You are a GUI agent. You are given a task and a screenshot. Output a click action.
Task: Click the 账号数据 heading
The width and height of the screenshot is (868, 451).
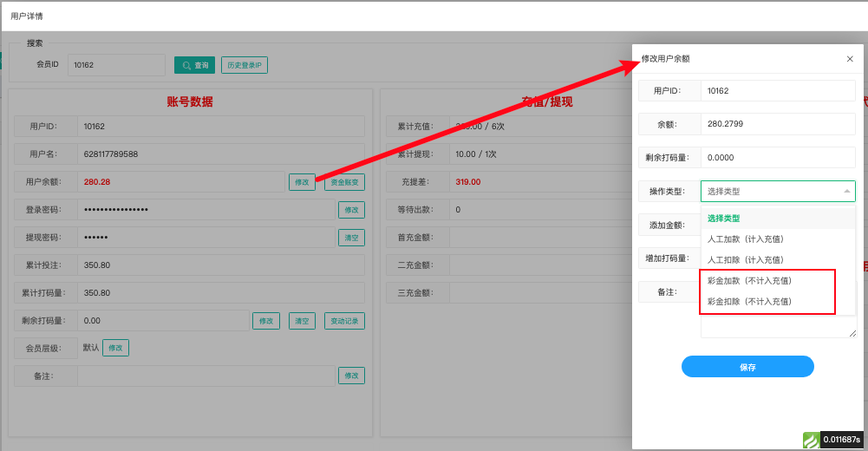pos(190,101)
